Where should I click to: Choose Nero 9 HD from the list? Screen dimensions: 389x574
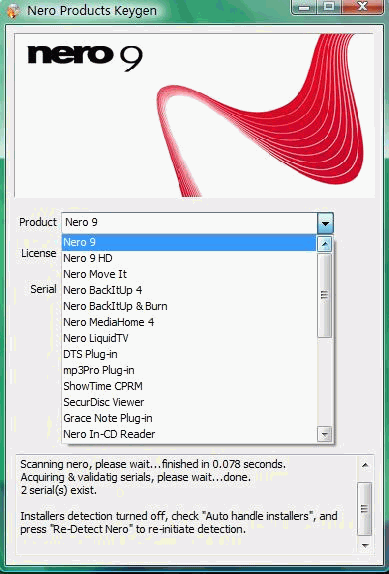click(x=189, y=258)
